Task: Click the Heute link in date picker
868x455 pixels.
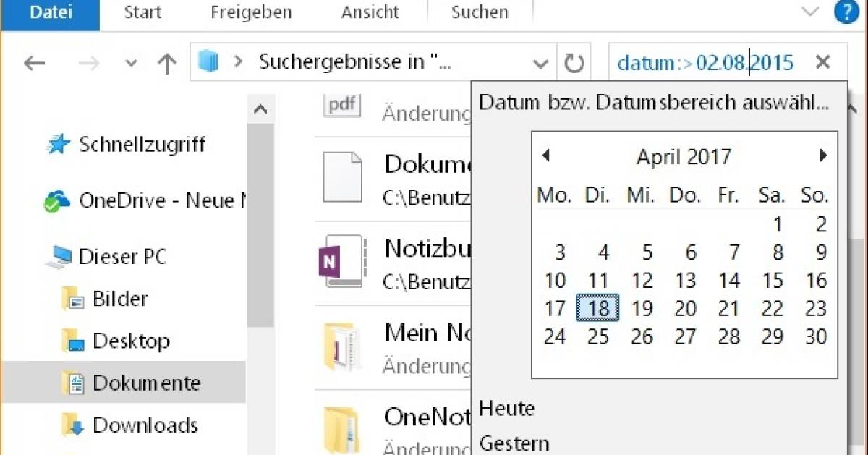Action: [x=506, y=409]
